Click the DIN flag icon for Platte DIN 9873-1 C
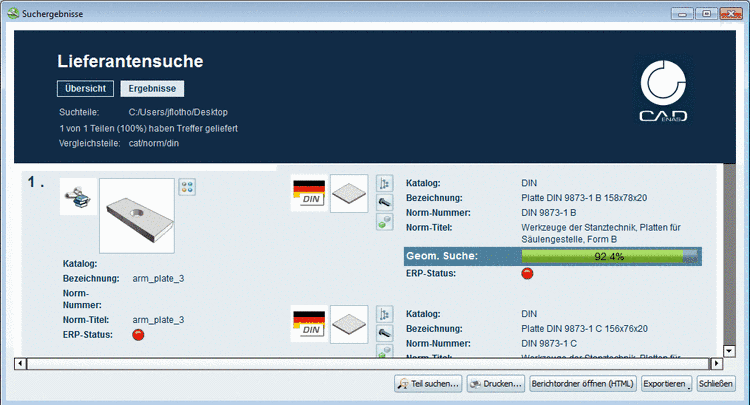Image resolution: width=750 pixels, height=405 pixels. click(309, 324)
